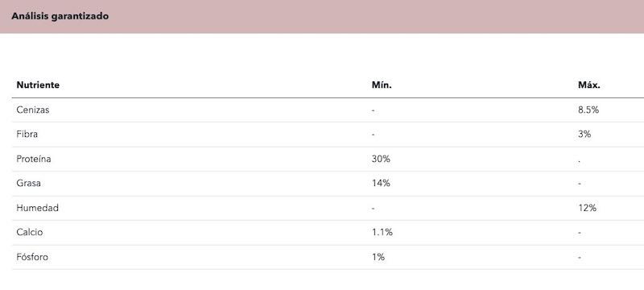The width and height of the screenshot is (644, 290).
Task: Click the Humedad row label
Action: (x=37, y=208)
